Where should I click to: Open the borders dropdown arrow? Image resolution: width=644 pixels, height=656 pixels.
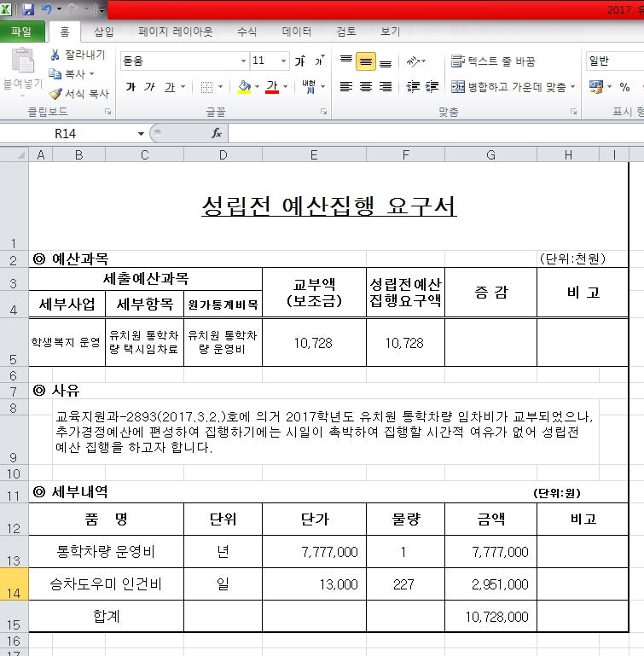pyautogui.click(x=221, y=87)
